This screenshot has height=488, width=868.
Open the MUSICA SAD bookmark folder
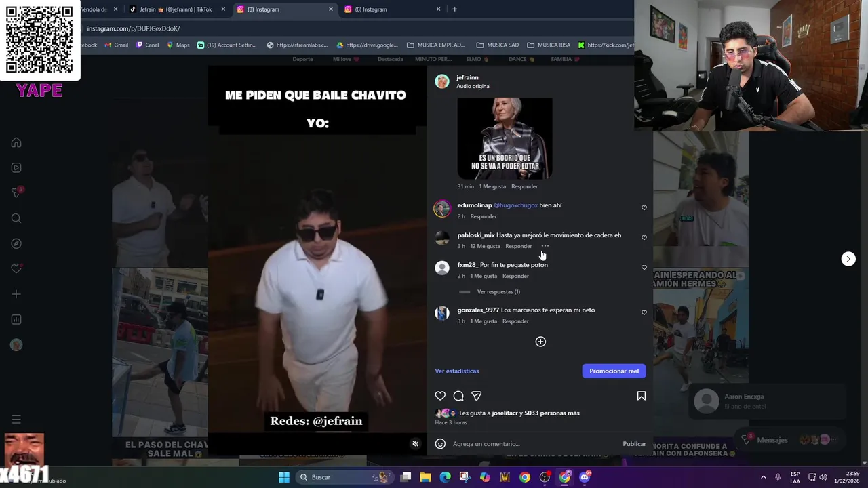[x=498, y=45]
